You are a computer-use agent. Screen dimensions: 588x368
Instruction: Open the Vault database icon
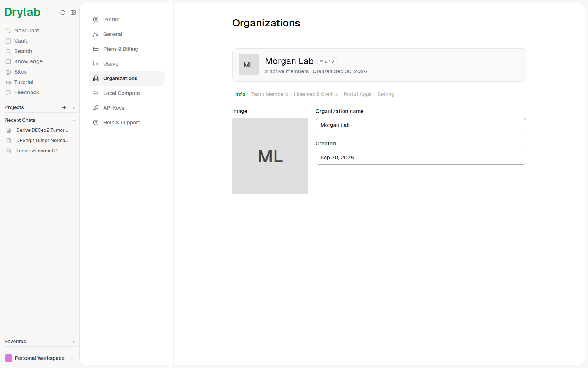click(8, 41)
